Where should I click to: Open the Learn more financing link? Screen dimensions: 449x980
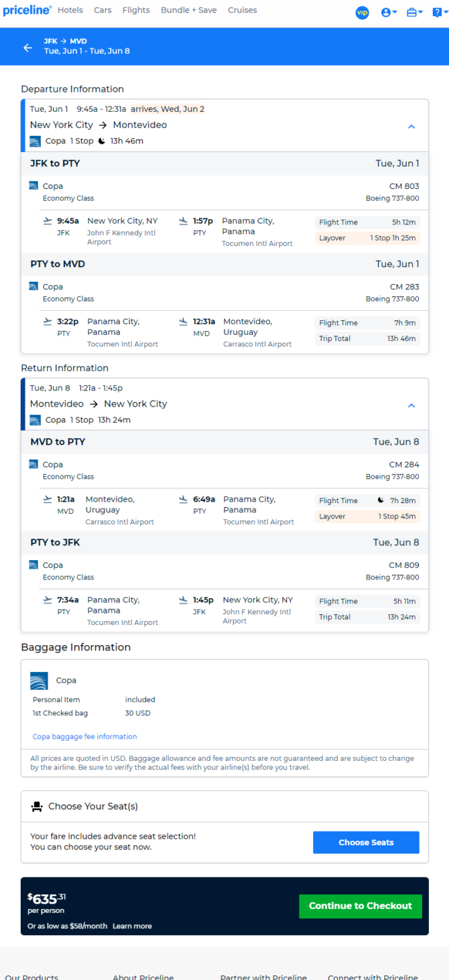coord(132,926)
